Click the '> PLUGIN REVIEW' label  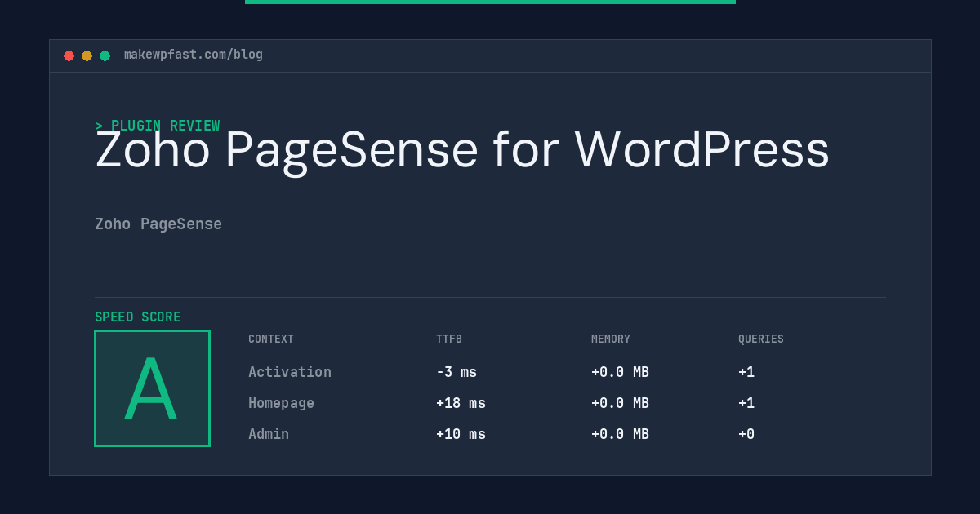coord(158,126)
